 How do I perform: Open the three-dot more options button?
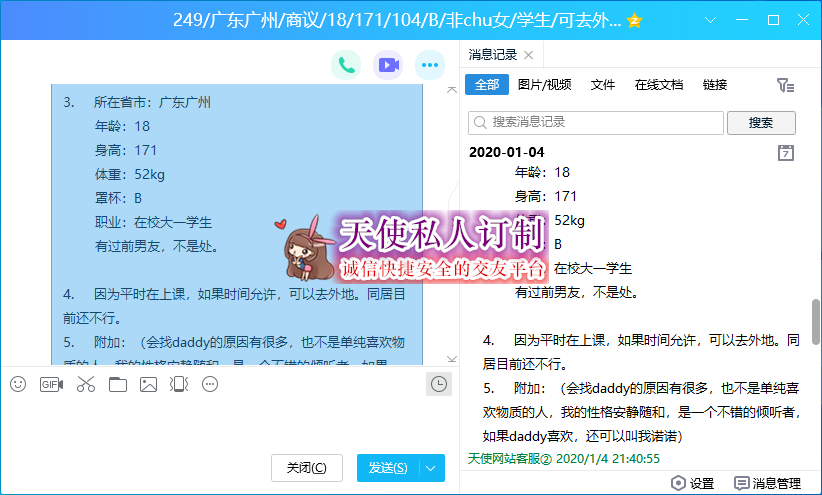[x=429, y=66]
